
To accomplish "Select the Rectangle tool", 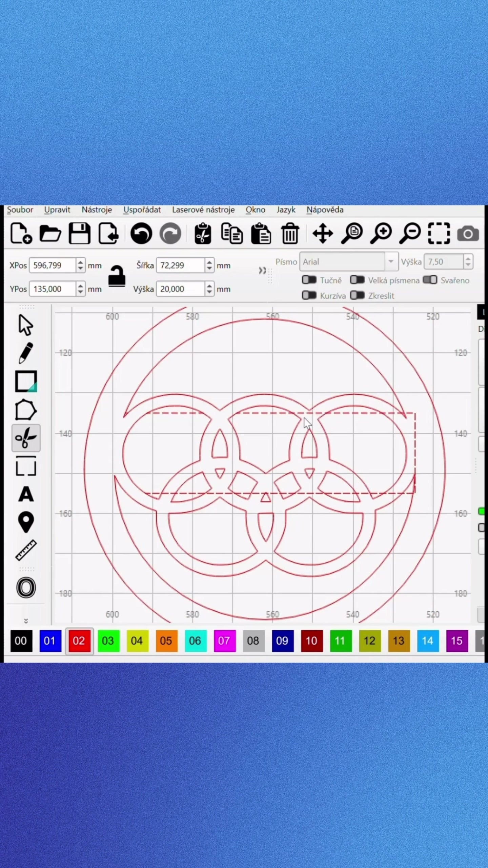I will 26,381.
